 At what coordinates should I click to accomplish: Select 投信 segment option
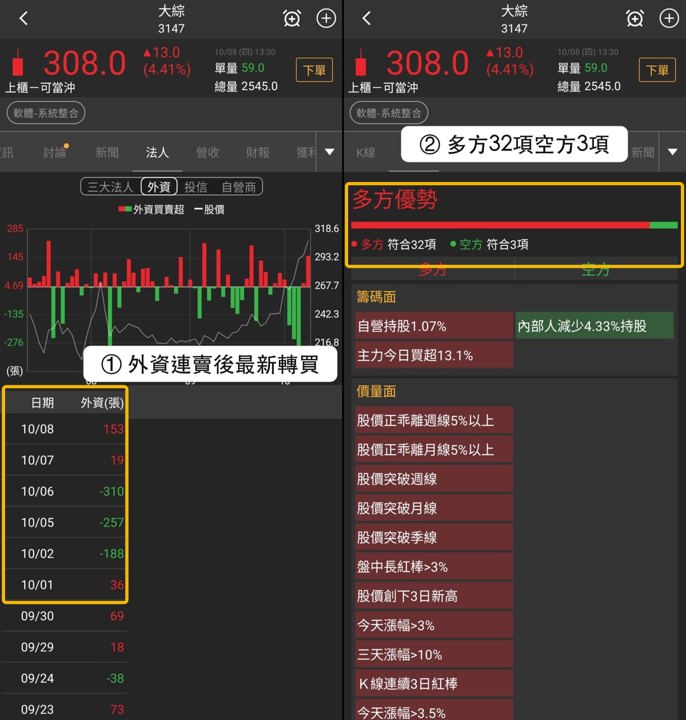coord(196,187)
